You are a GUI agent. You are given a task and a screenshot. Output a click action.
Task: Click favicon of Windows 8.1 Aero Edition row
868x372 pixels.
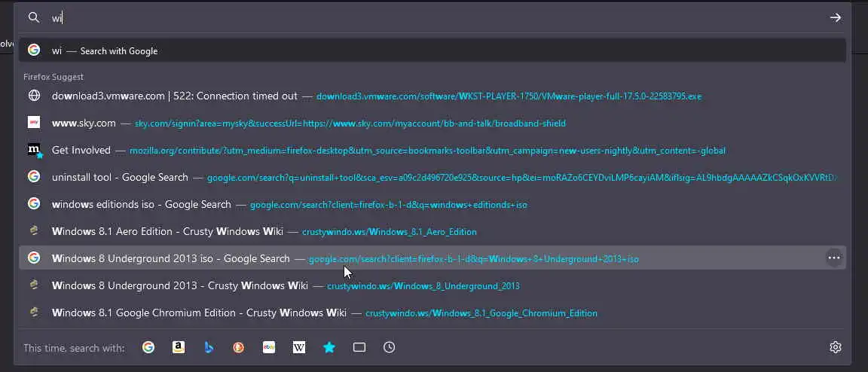coord(34,231)
